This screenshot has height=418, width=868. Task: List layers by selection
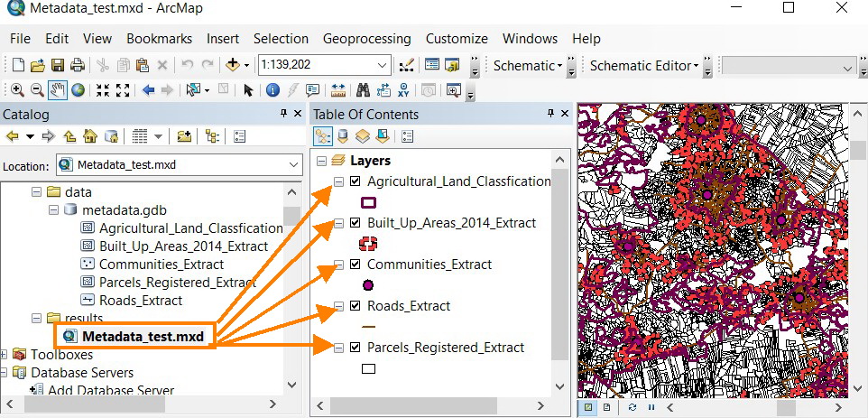pos(383,136)
